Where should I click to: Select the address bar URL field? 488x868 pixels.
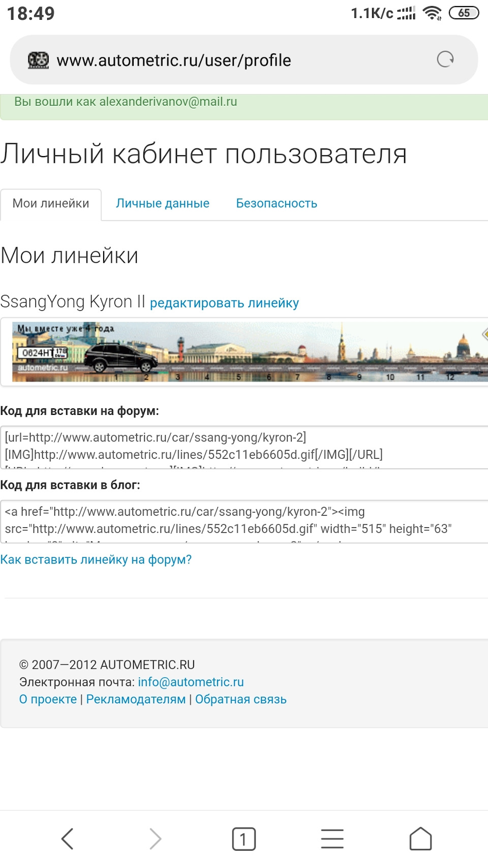[244, 60]
